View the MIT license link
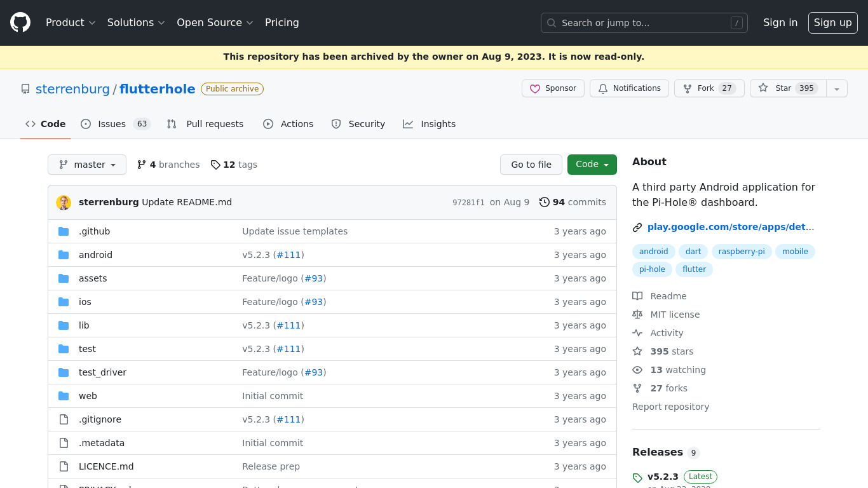868x488 pixels. coord(666,315)
